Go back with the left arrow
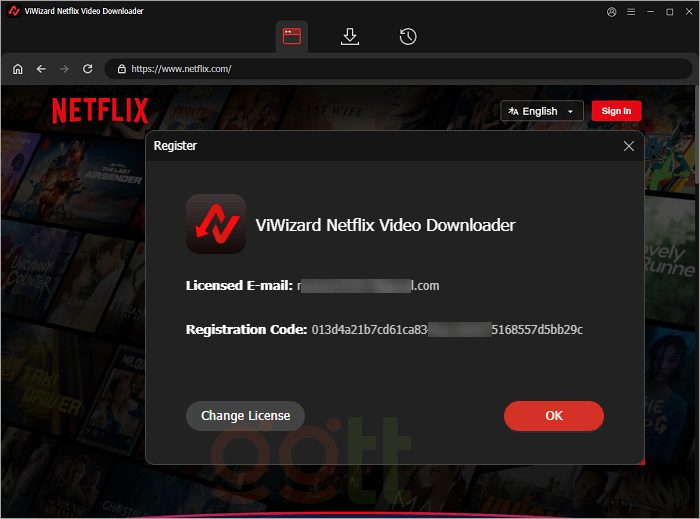 41,69
